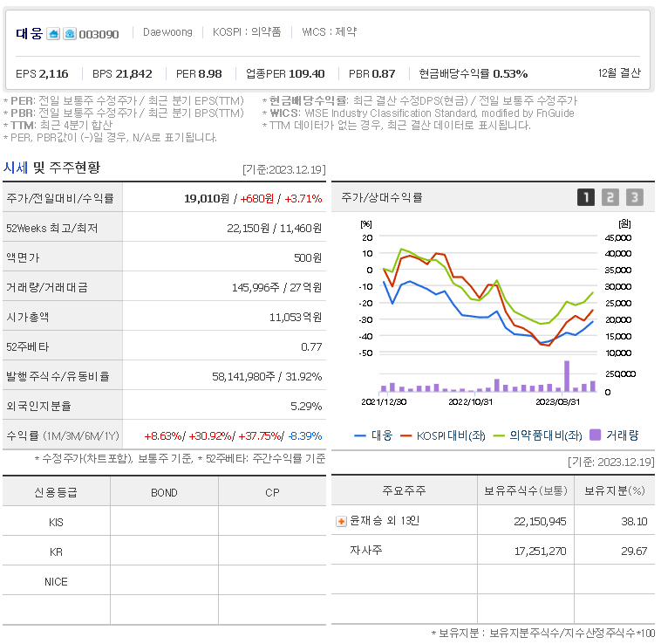Click the BOND column header
Screen dimensions: 661x644
click(x=165, y=492)
